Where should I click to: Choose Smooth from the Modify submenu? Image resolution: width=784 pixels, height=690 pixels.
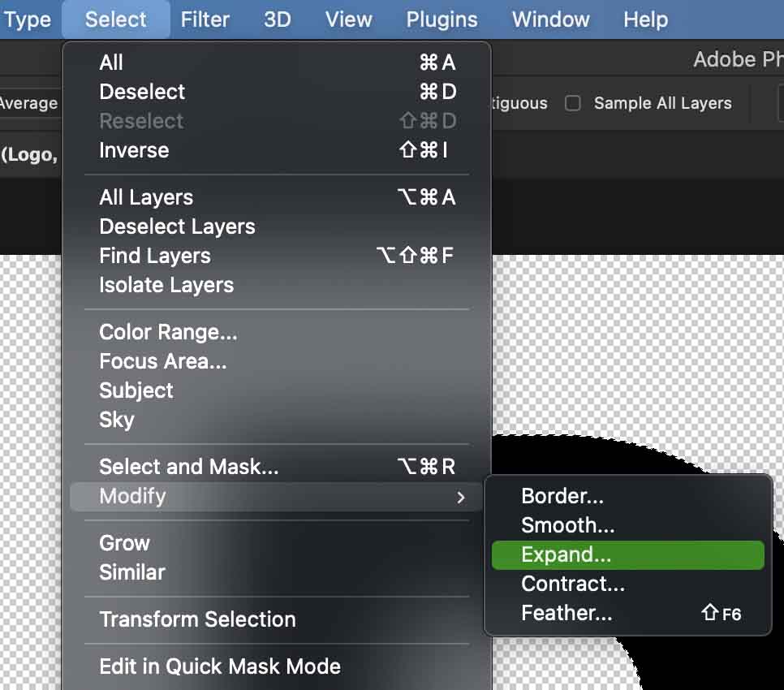click(x=628, y=525)
